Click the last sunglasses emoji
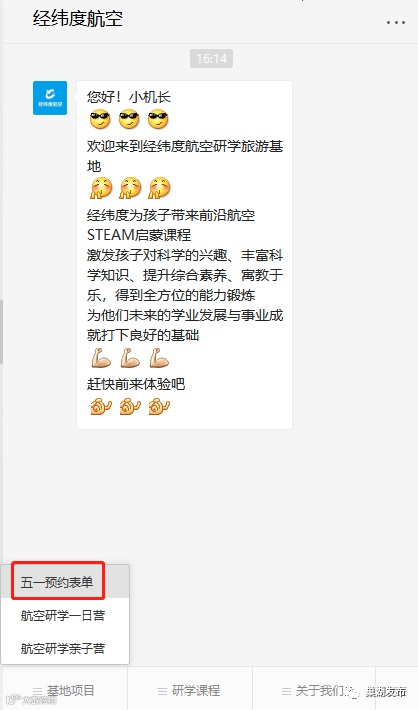This screenshot has width=418, height=710. point(158,119)
